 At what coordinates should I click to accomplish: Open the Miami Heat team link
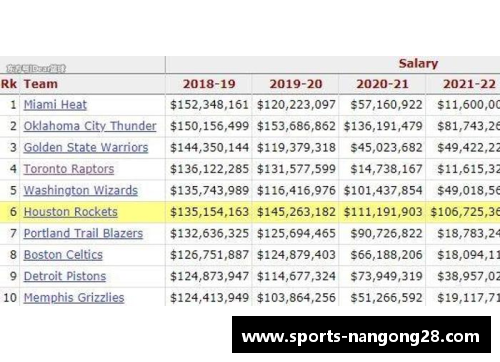pos(55,105)
